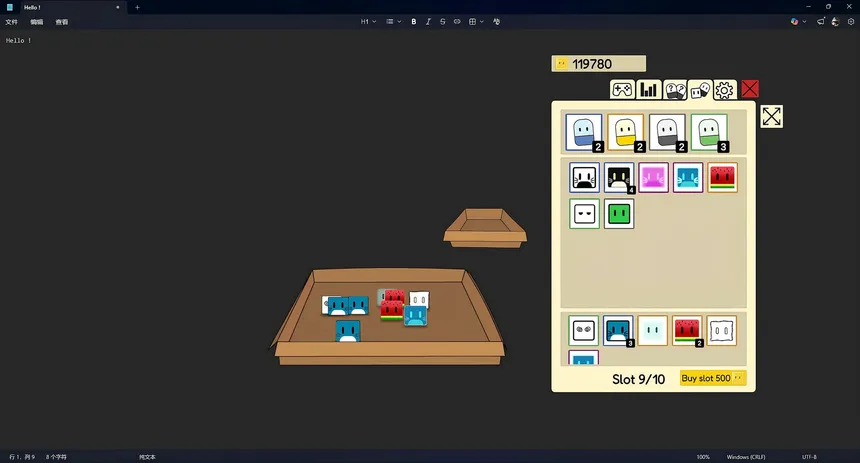Open the bar chart statistics tab
The height and width of the screenshot is (463, 860).
click(649, 90)
